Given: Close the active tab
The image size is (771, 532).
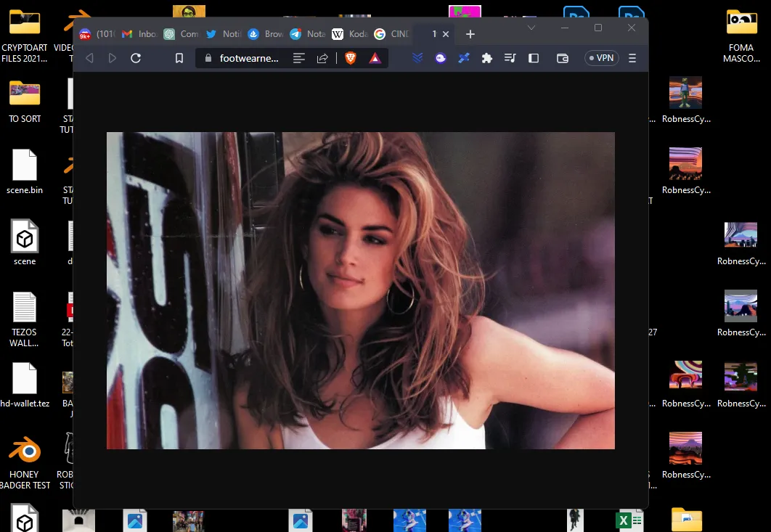Looking at the screenshot, I should [446, 34].
